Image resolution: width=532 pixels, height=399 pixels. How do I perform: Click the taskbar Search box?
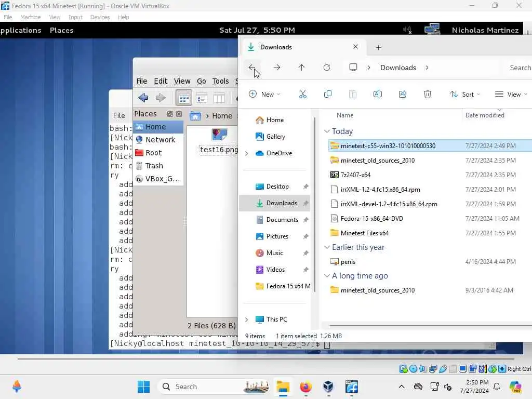click(x=215, y=387)
